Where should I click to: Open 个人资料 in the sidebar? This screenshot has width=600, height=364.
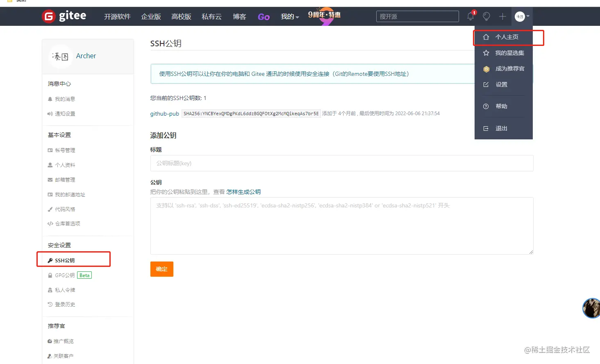coord(65,165)
